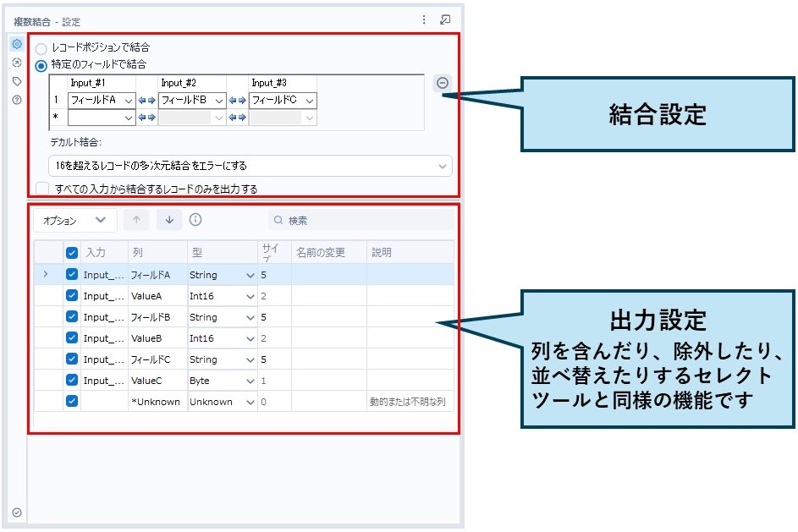Enable すべての入力から結合するレコードのみを出力する checkbox
The width and height of the screenshot is (798, 532).
[42, 189]
